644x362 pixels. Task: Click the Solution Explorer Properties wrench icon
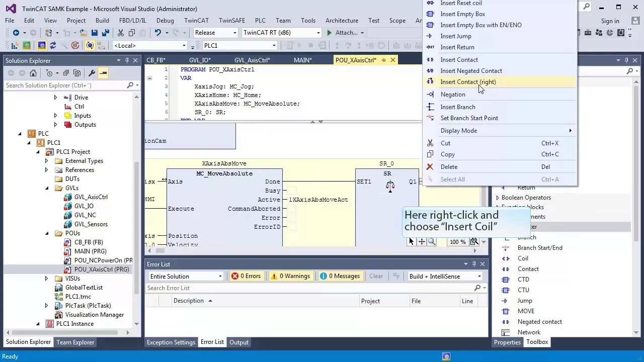point(92,73)
